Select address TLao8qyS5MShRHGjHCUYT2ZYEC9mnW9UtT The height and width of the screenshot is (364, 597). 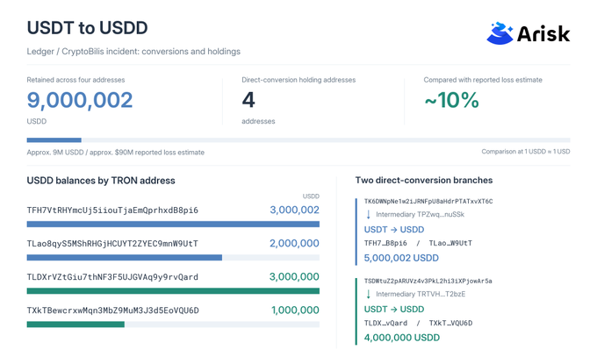point(112,244)
